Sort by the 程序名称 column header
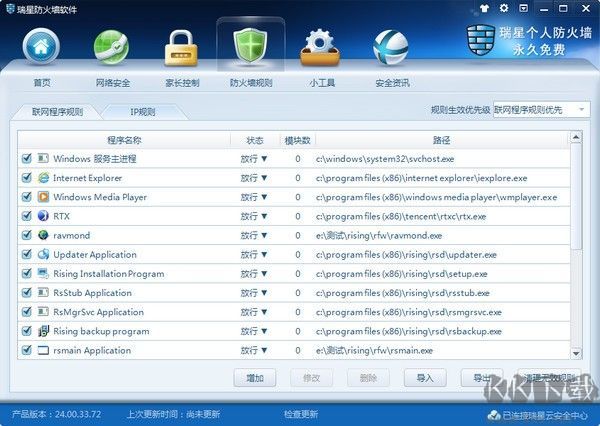The width and height of the screenshot is (600, 426). click(124, 140)
